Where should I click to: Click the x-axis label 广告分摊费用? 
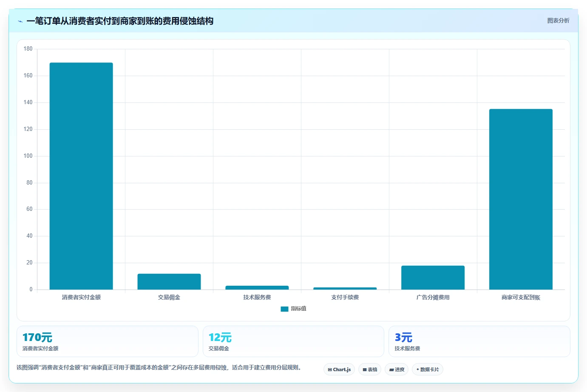tap(433, 297)
